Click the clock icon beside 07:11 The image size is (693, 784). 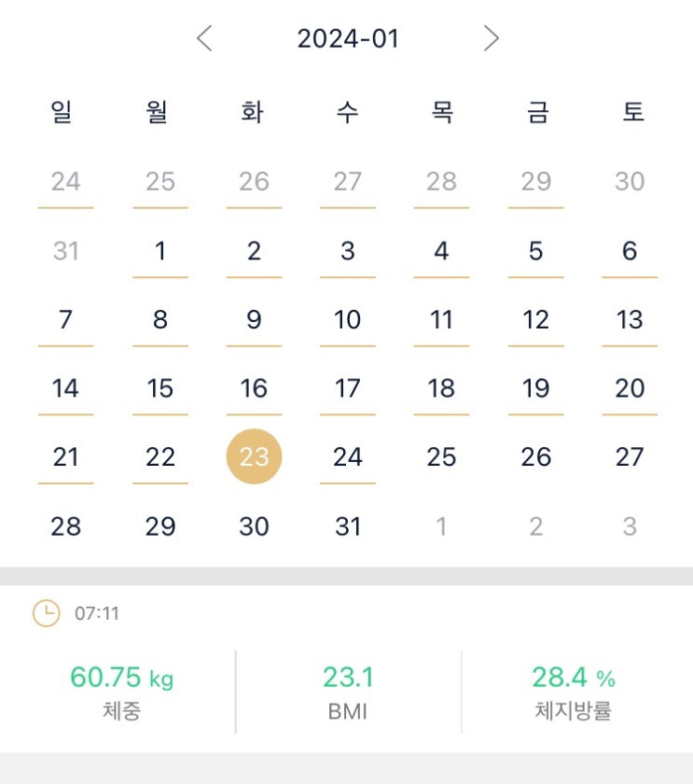[x=46, y=613]
